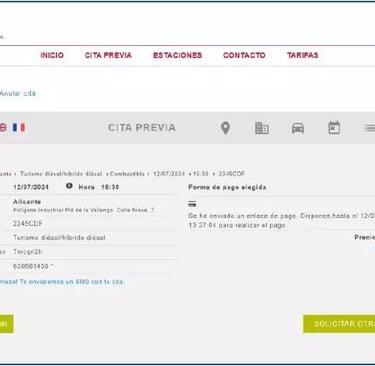The height and width of the screenshot is (366, 375).
Task: Go to the CITA PREVIA menu item
Action: (108, 55)
